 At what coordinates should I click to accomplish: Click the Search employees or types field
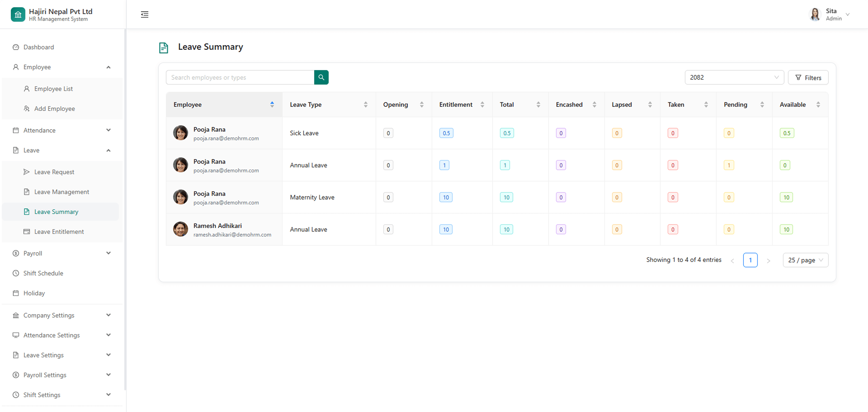click(240, 77)
